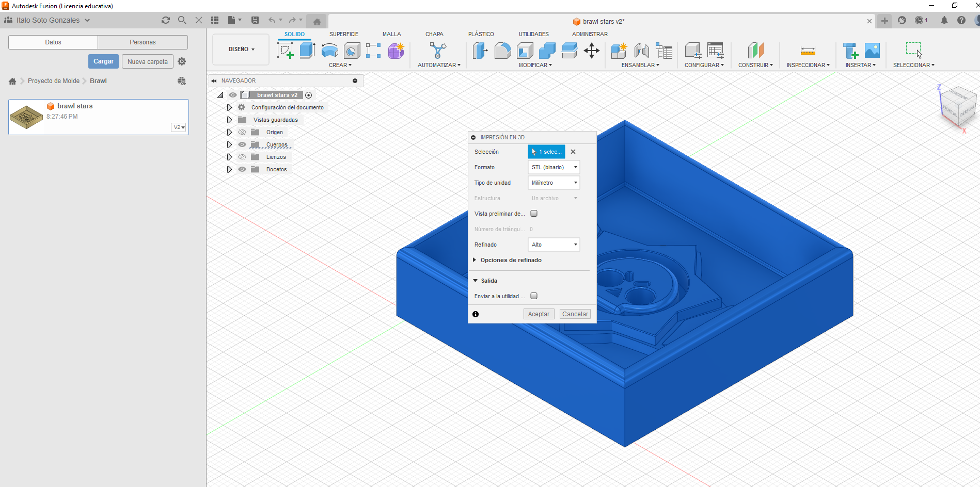Click the Window Selection icon
980x487 pixels.
pos(913,51)
